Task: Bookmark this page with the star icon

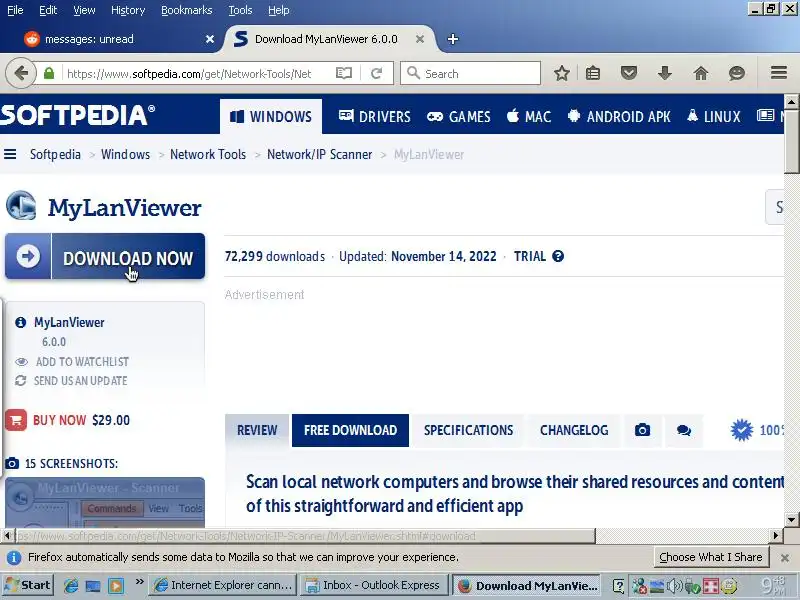Action: click(562, 73)
